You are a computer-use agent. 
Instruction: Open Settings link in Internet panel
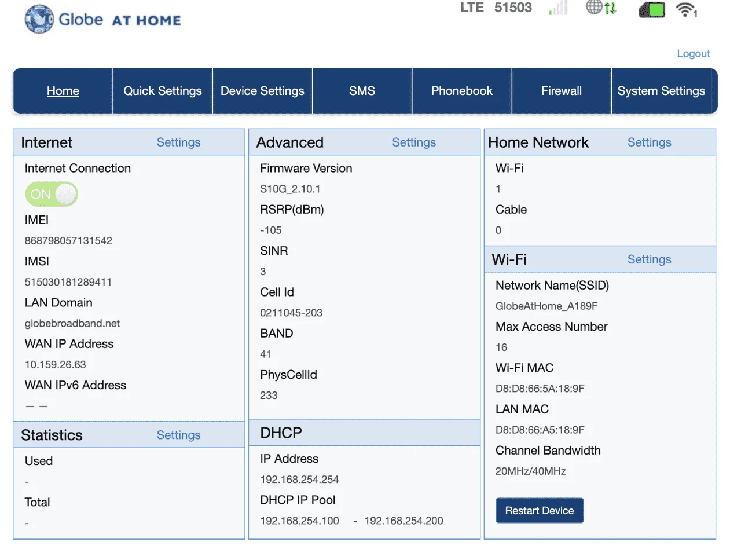coord(178,142)
